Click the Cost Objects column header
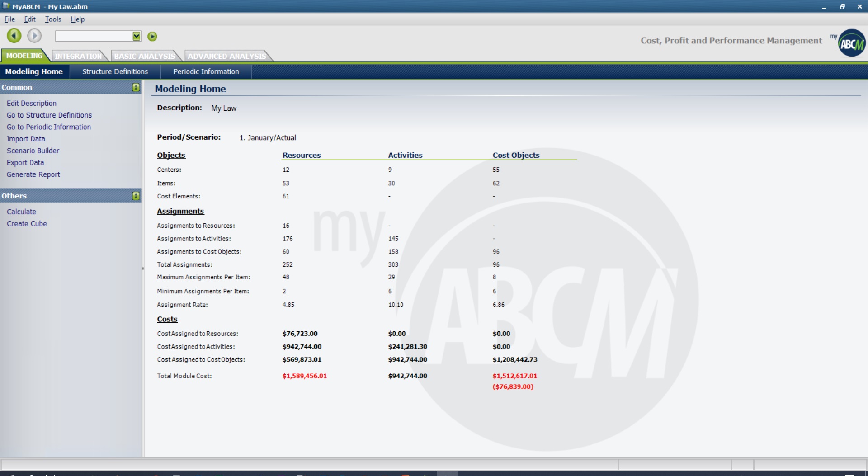Screen dimensions: 868x476 [x=516, y=155]
